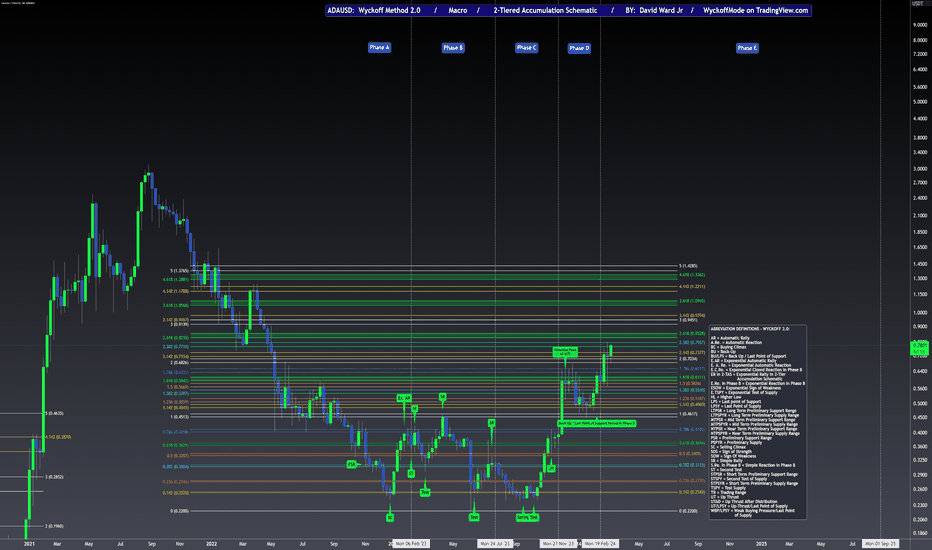Screen dimensions: 932x550
Task: Select the 0.618 (0.3694) Fibonacci level label
Action: [692, 443]
